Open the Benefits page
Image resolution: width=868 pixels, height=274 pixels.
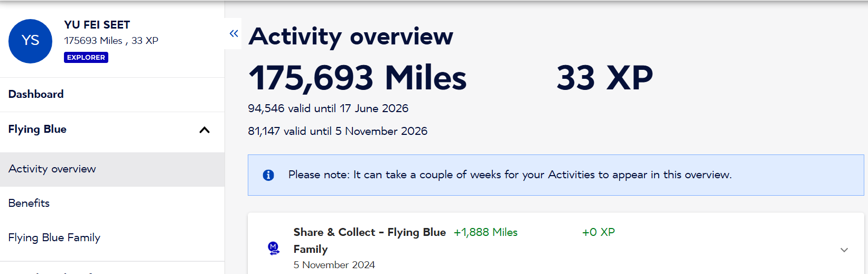(29, 203)
